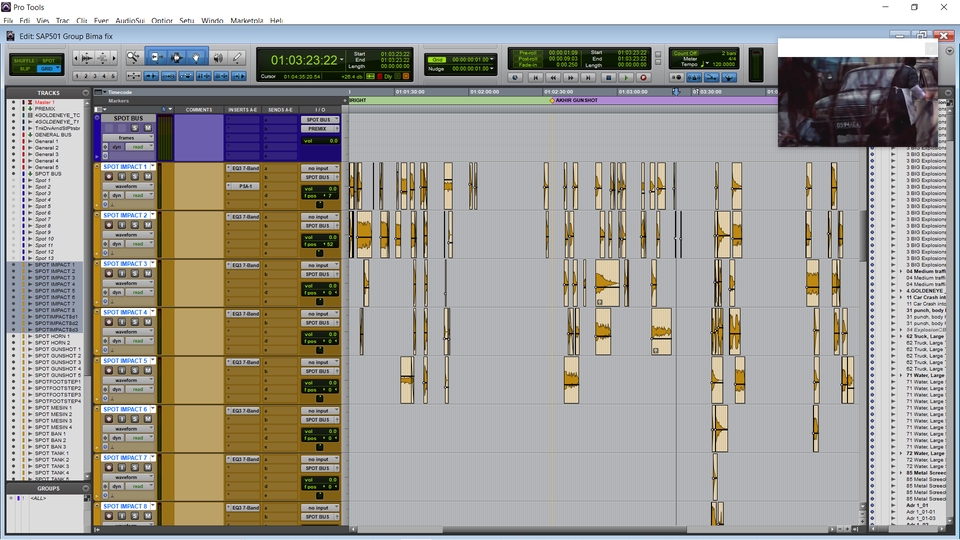Select the large clip on SPOT IMPACT 3

click(607, 283)
